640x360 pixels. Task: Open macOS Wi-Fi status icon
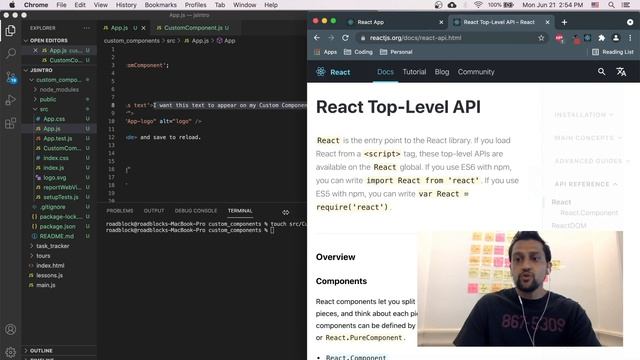[x=478, y=5]
